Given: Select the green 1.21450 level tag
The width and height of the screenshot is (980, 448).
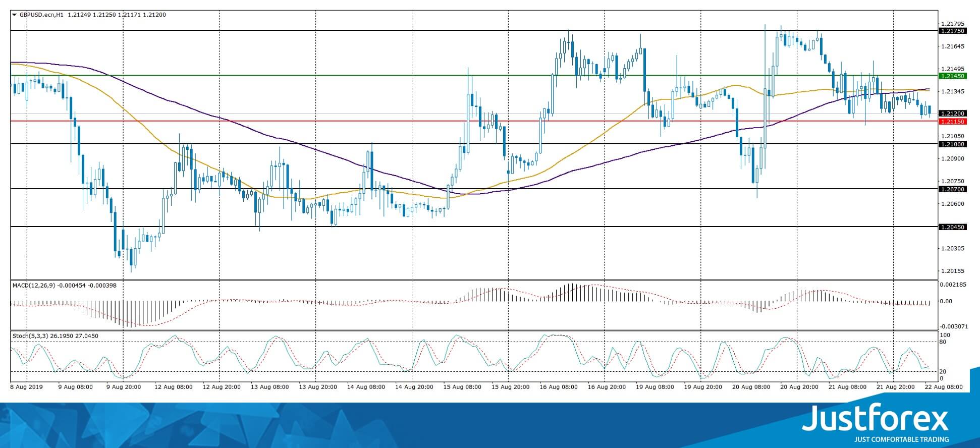Looking at the screenshot, I should click(x=952, y=76).
